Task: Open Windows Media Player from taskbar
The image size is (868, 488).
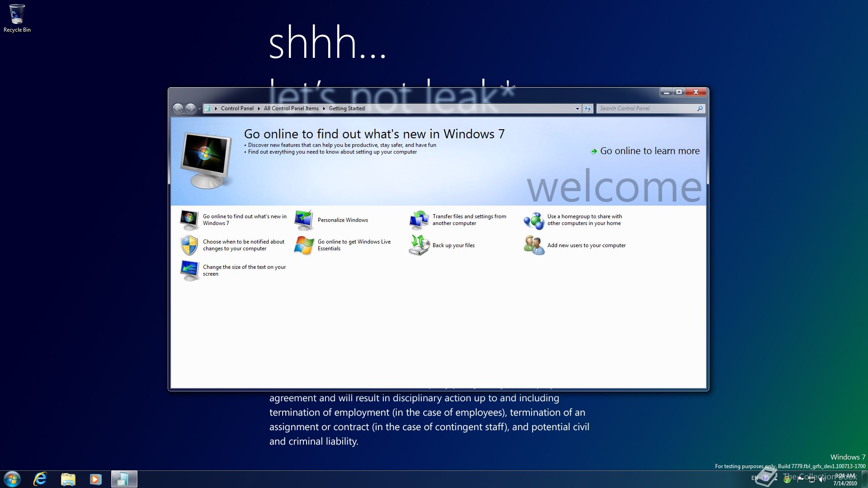Action: tap(95, 479)
